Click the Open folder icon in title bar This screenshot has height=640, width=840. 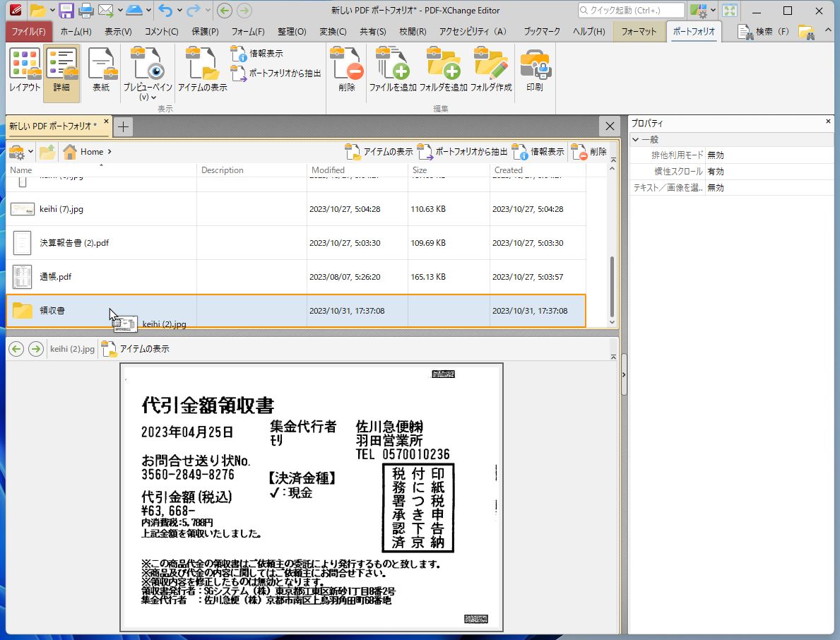[x=37, y=10]
